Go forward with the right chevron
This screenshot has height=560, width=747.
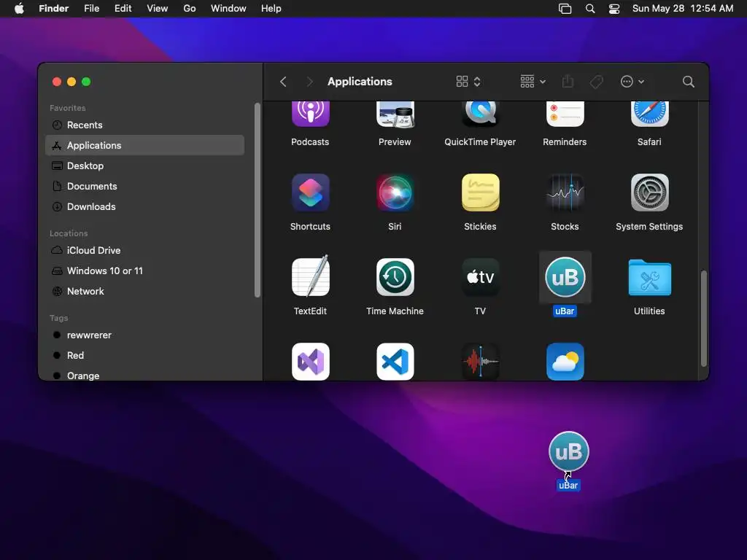[x=309, y=82]
